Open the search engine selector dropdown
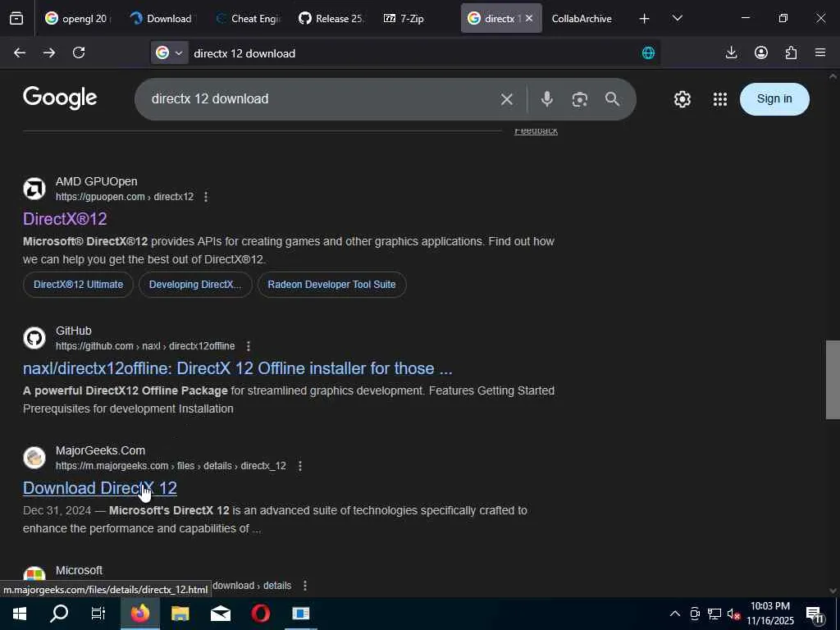 (169, 52)
